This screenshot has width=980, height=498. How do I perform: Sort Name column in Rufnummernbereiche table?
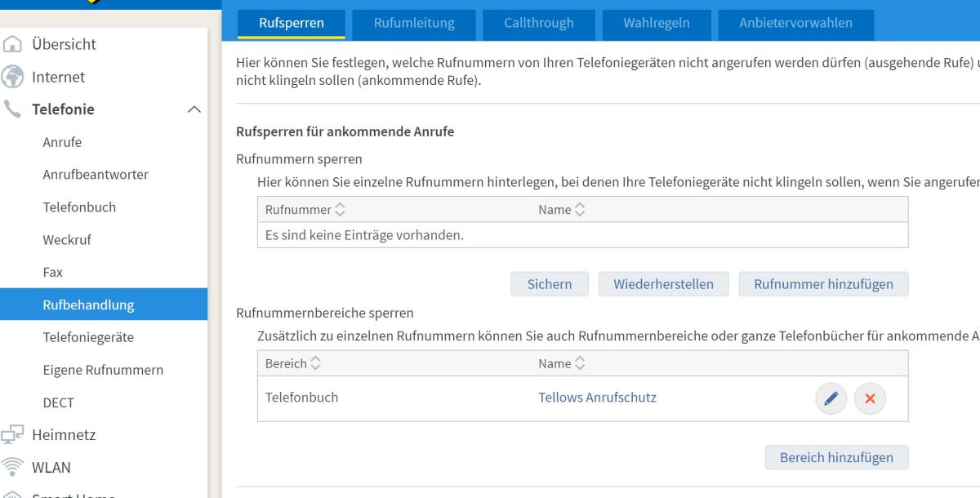(580, 364)
